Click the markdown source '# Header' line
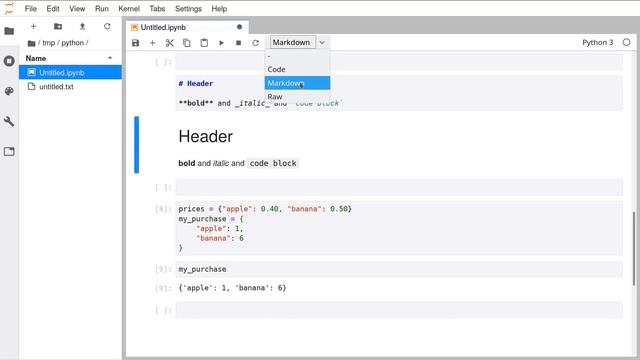The image size is (640, 360). point(196,83)
